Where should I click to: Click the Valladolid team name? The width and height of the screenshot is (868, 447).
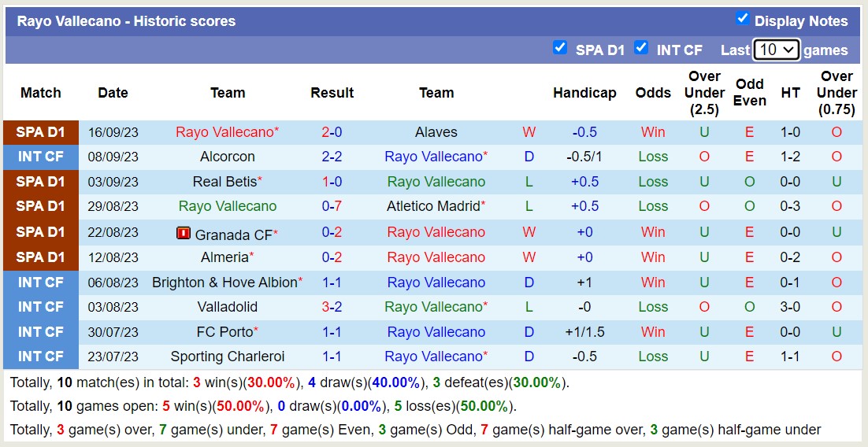tap(228, 307)
